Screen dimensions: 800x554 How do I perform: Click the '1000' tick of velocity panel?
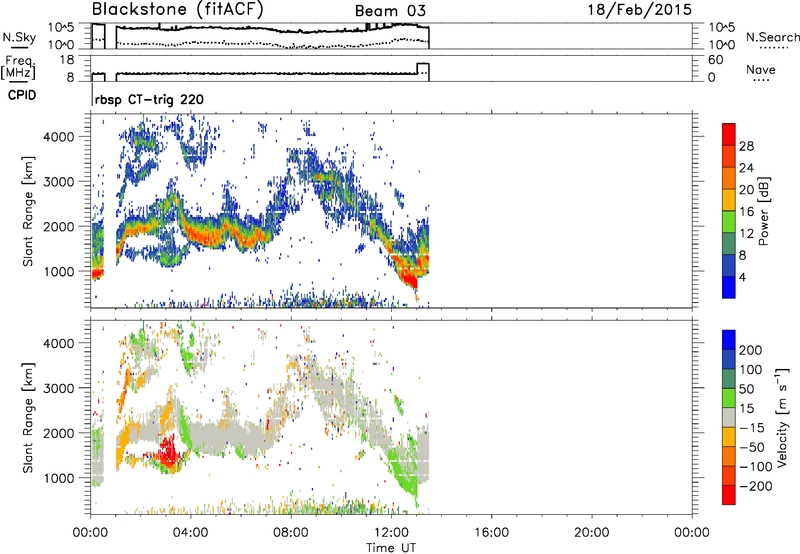tap(58, 478)
